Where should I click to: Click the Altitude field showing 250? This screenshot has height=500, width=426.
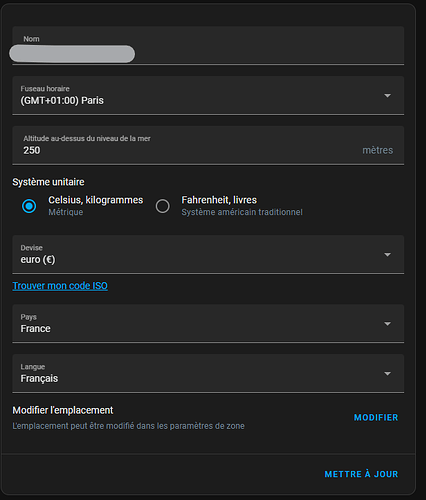tap(208, 145)
